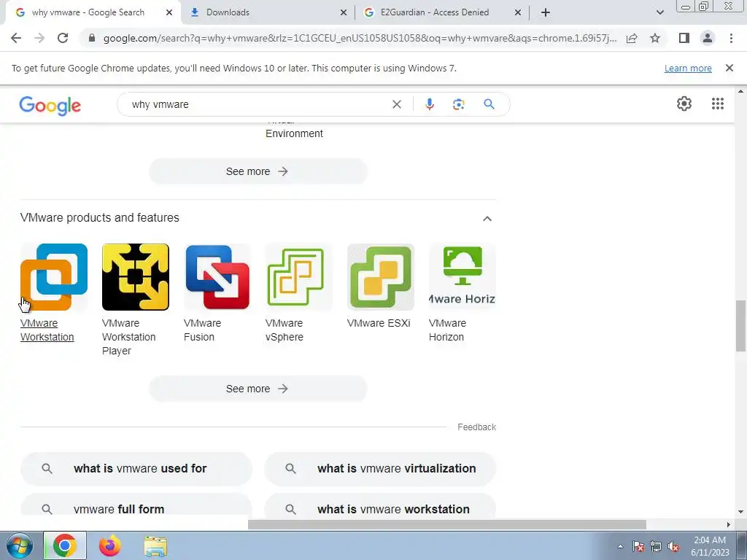Click the Feedback link
This screenshot has width=747, height=560.
tap(476, 427)
